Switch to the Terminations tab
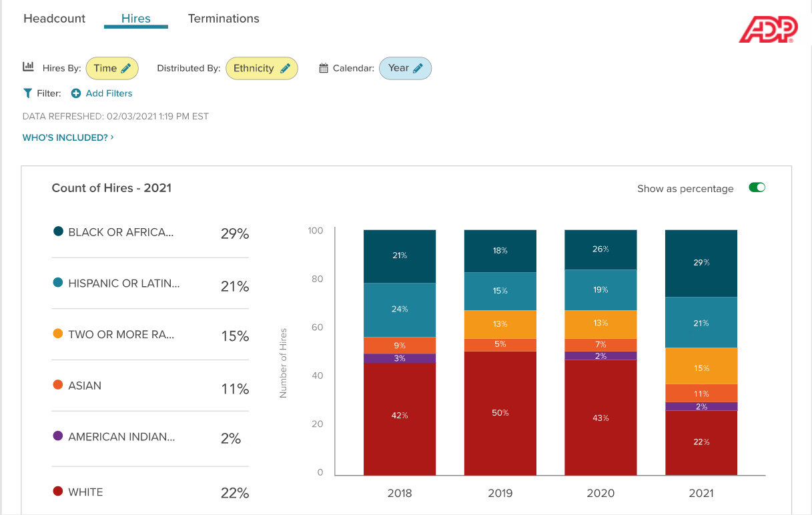812x515 pixels. pos(224,19)
